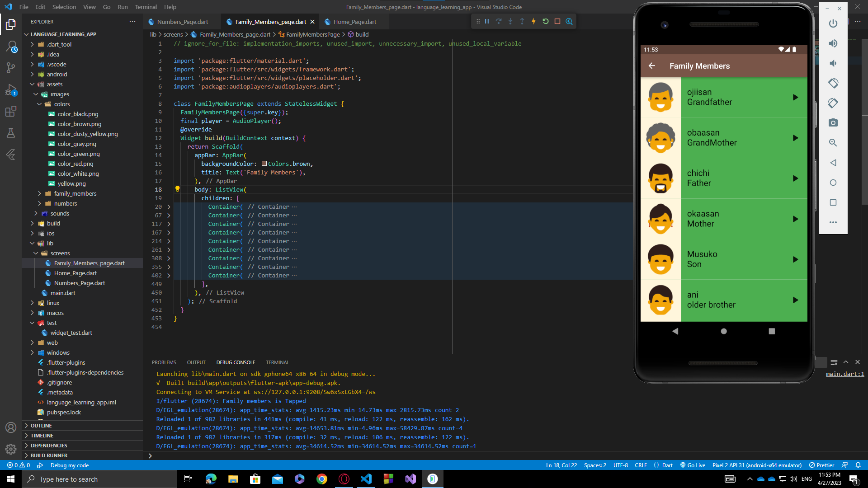The image size is (868, 488).
Task: Increase emulator volume
Action: point(833,43)
